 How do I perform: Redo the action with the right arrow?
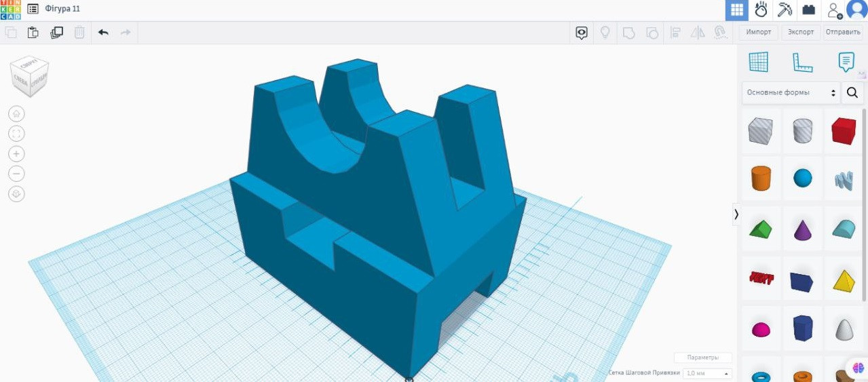126,32
